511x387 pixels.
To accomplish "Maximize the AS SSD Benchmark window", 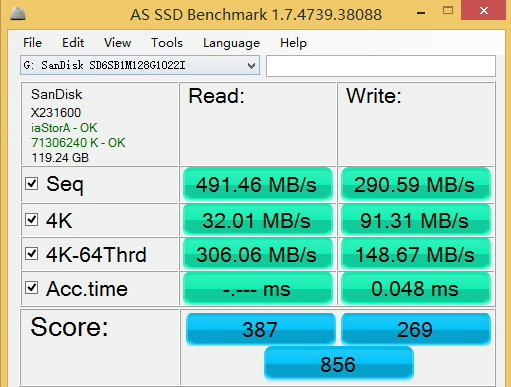I will (448, 10).
